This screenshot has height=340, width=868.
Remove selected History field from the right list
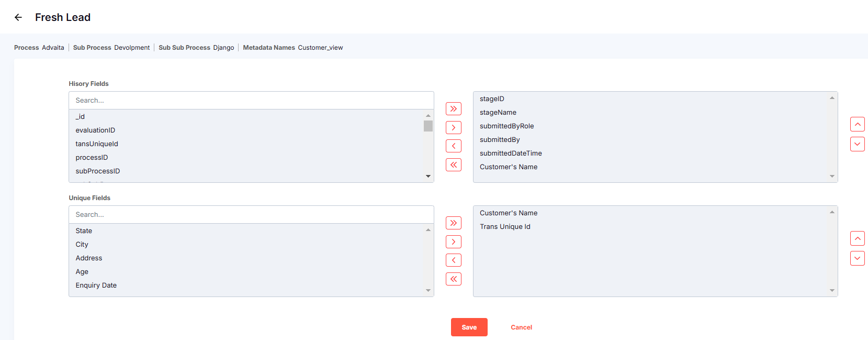pyautogui.click(x=453, y=146)
